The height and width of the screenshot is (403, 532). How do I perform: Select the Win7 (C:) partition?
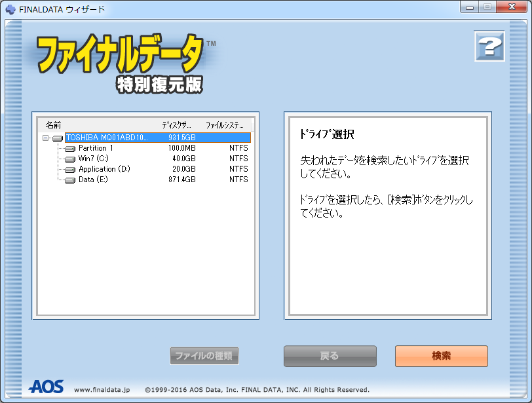pyautogui.click(x=93, y=159)
